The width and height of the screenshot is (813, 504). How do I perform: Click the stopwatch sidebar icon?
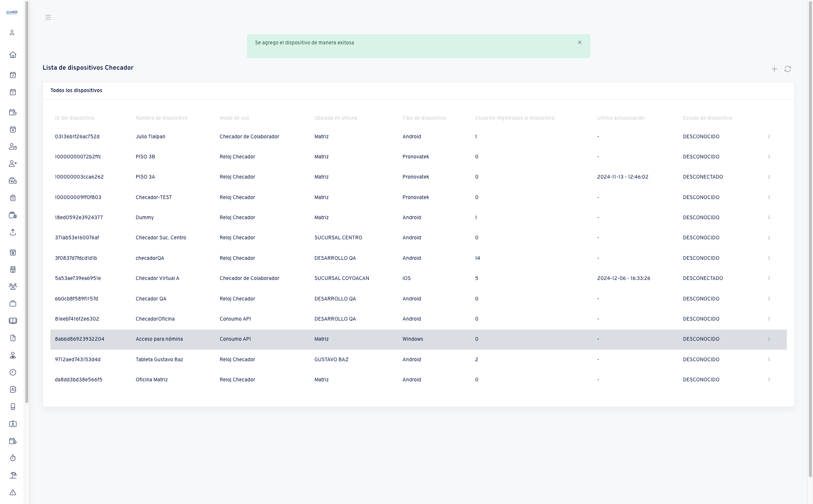pos(13,458)
